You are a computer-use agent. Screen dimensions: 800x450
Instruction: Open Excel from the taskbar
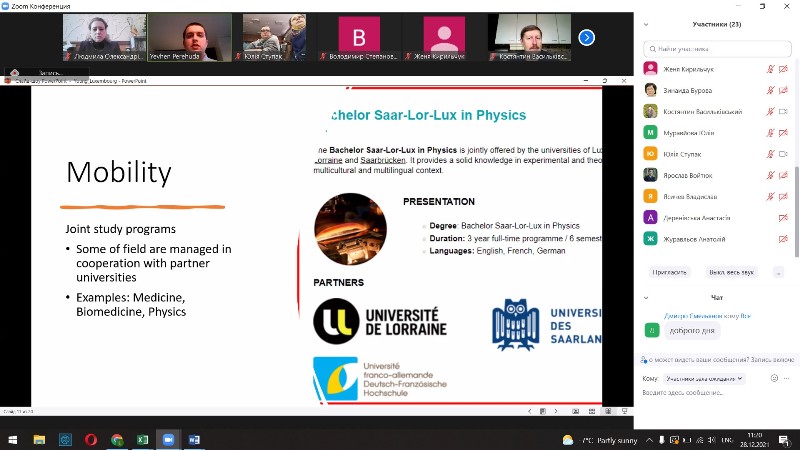143,439
